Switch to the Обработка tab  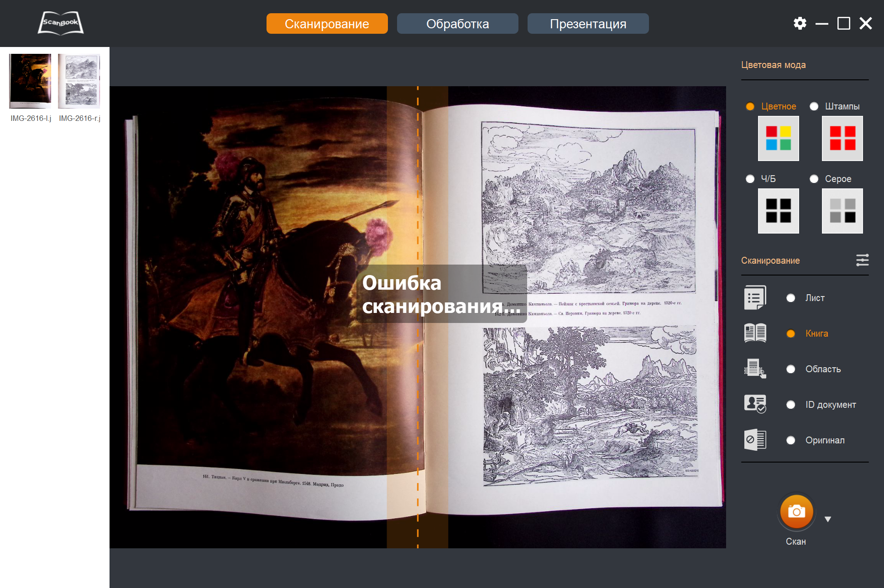click(x=457, y=24)
